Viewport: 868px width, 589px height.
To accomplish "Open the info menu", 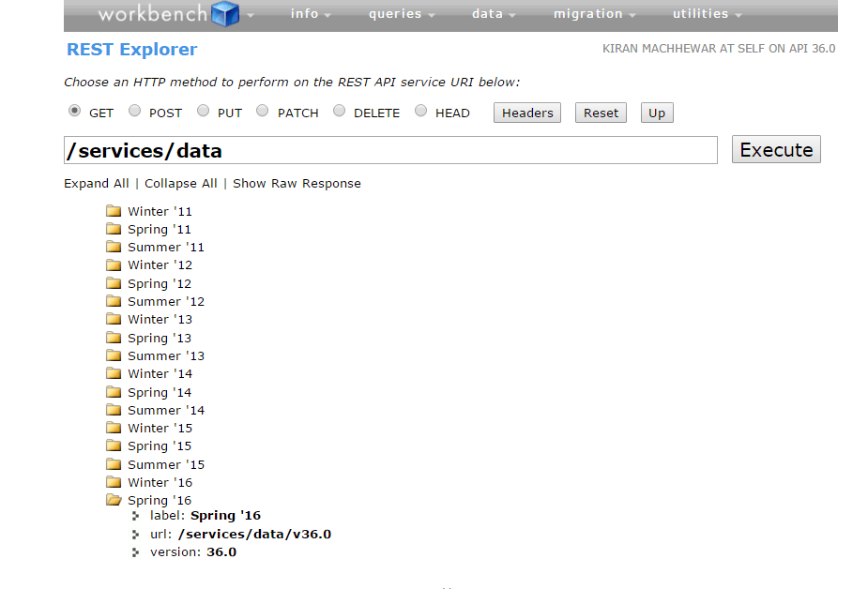I will point(305,13).
